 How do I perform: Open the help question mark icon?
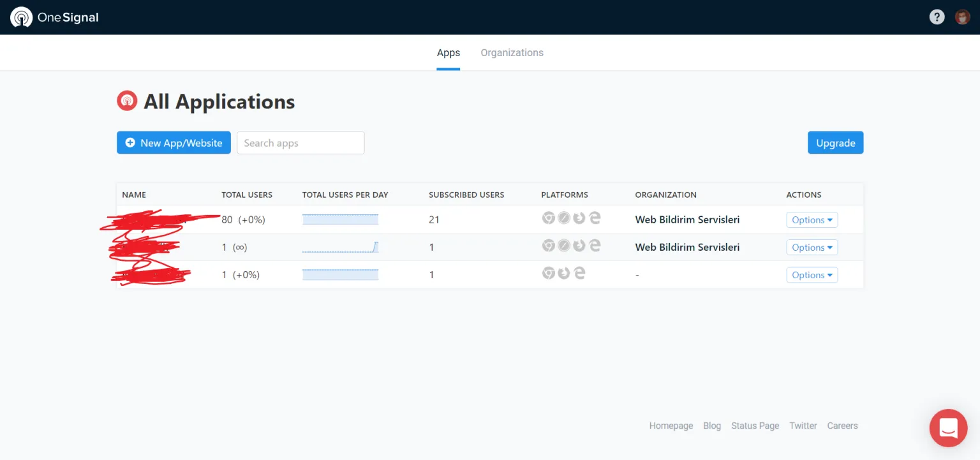(x=937, y=17)
